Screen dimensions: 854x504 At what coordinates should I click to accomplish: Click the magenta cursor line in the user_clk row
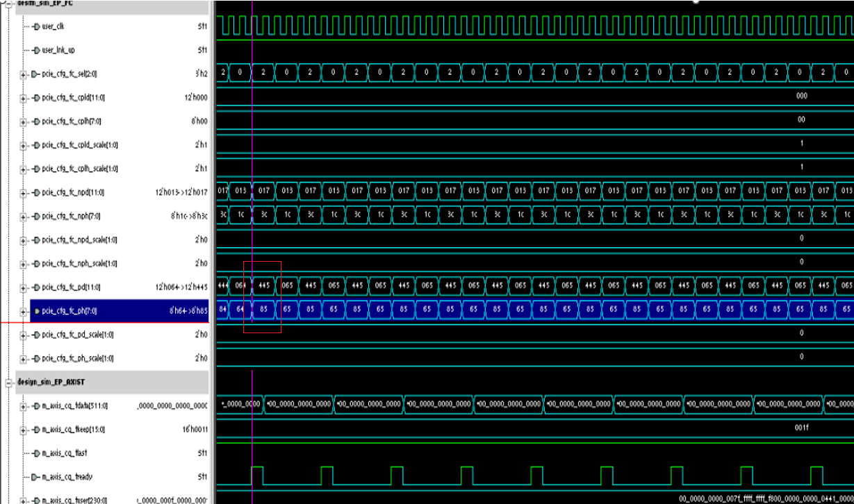click(252, 26)
